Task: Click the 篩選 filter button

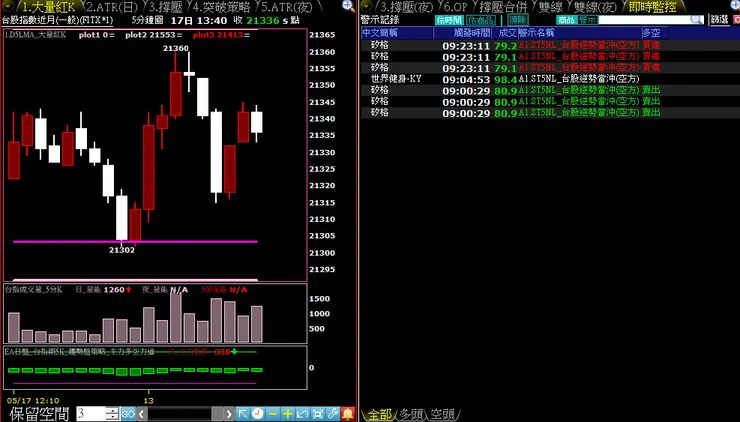Action: click(720, 20)
